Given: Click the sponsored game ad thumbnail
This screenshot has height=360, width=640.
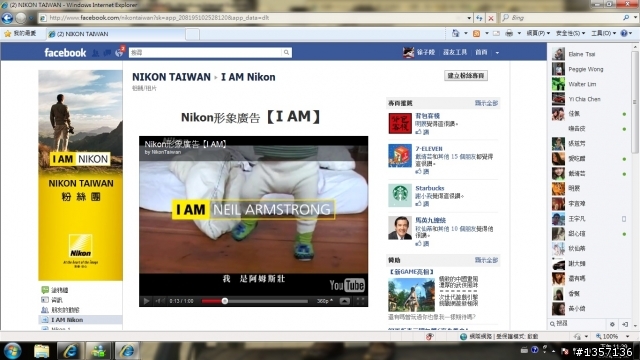Looking at the screenshot, I should tap(411, 295).
